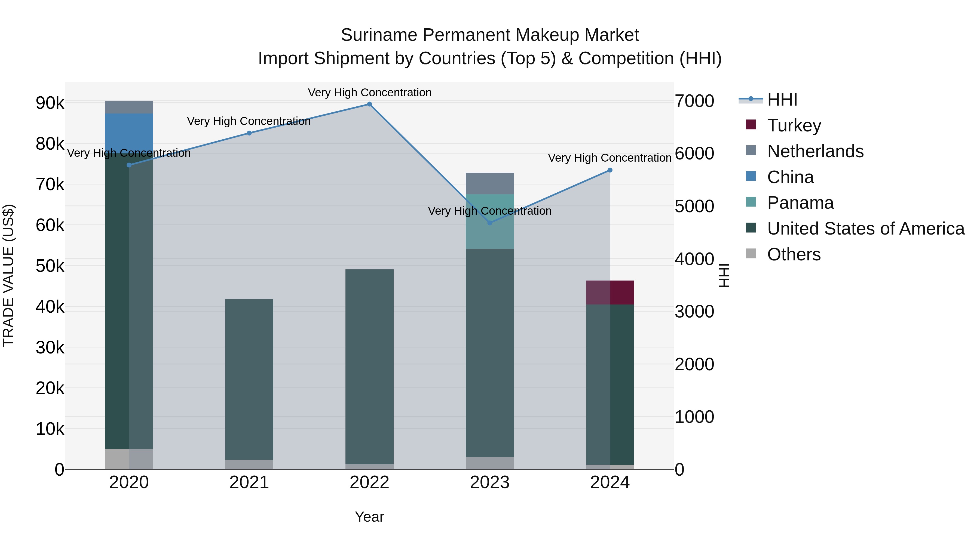Viewport: 980px width, 551px height.
Task: Click the 2021 United States bar segment
Action: [x=249, y=380]
